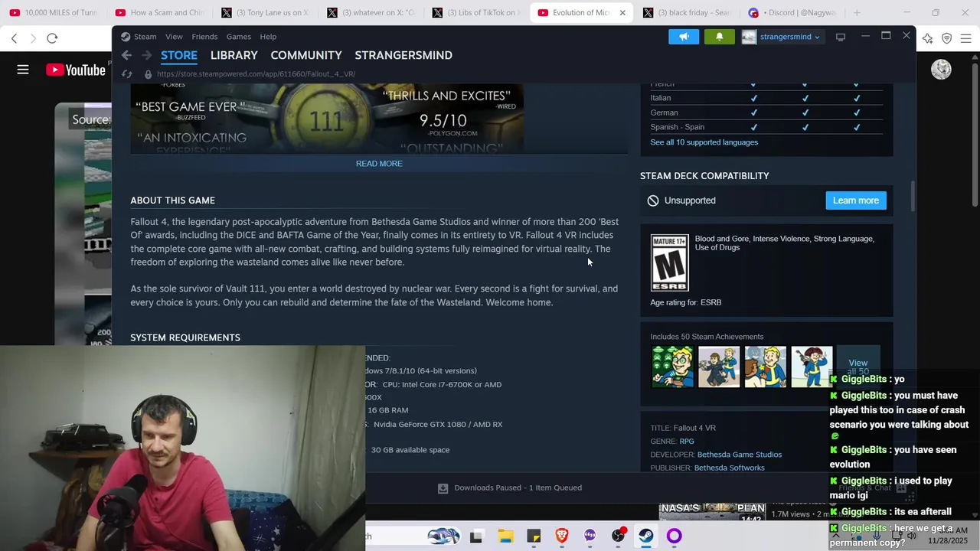This screenshot has width=980, height=551.
Task: Click the 'Spanish - Spain' language row
Action: click(766, 127)
